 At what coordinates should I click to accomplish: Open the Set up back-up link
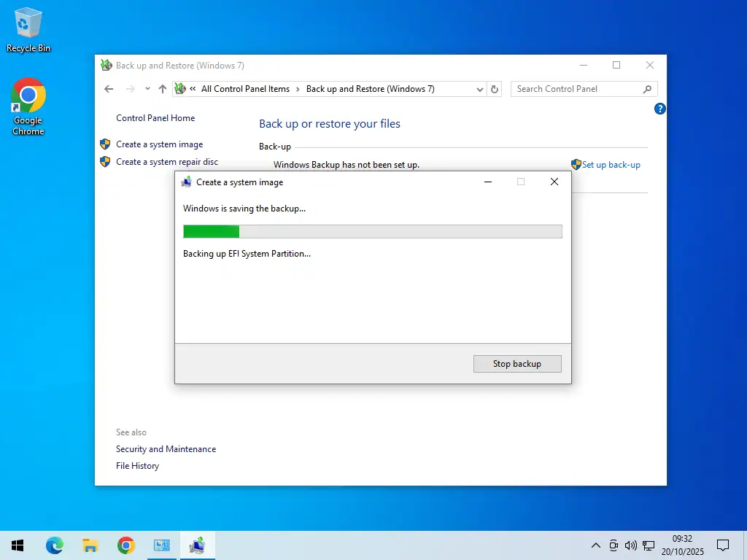coord(610,165)
